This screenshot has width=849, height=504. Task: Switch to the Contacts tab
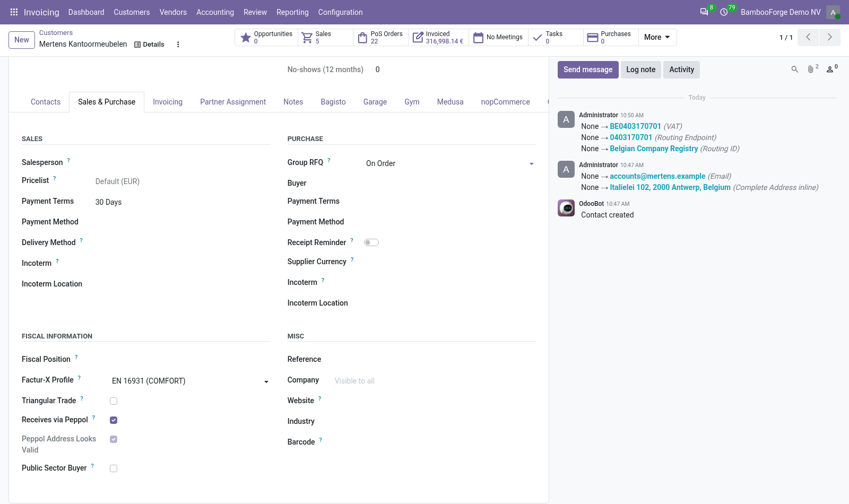click(x=46, y=102)
